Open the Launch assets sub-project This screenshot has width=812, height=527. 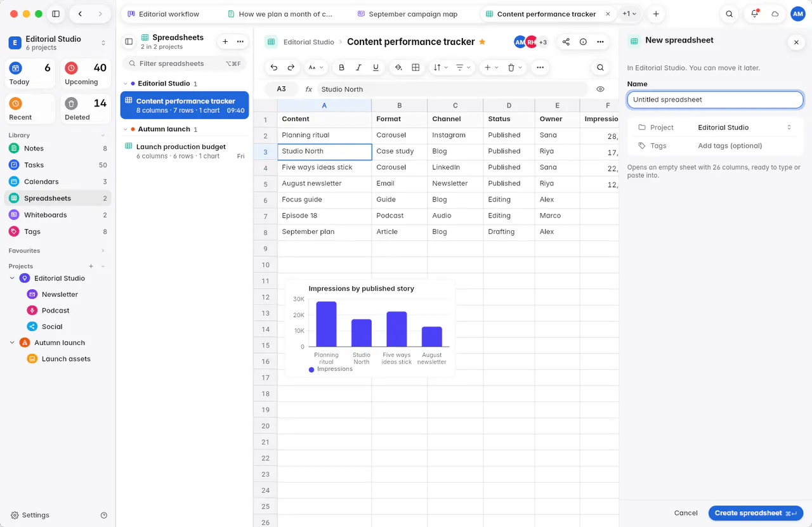coord(66,359)
